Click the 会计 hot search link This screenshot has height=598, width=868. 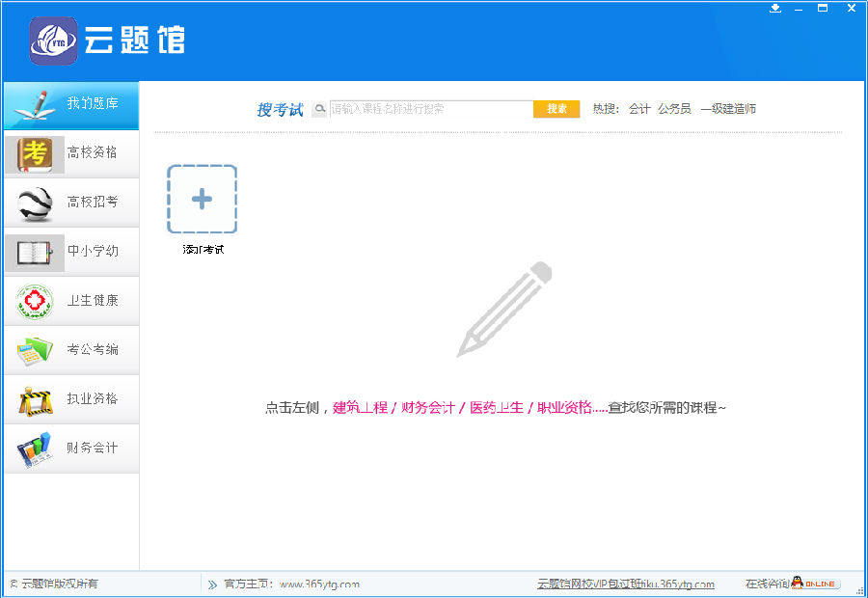click(x=639, y=109)
